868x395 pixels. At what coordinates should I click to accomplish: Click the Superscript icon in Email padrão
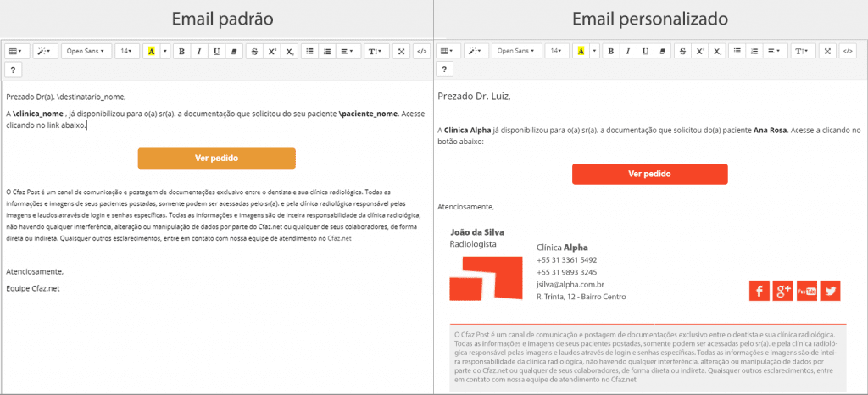point(272,51)
